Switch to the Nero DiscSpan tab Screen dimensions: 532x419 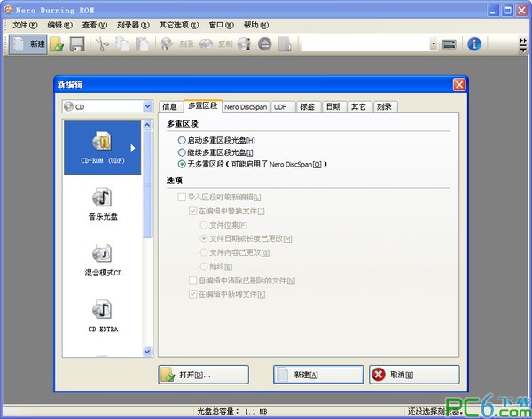pyautogui.click(x=246, y=107)
